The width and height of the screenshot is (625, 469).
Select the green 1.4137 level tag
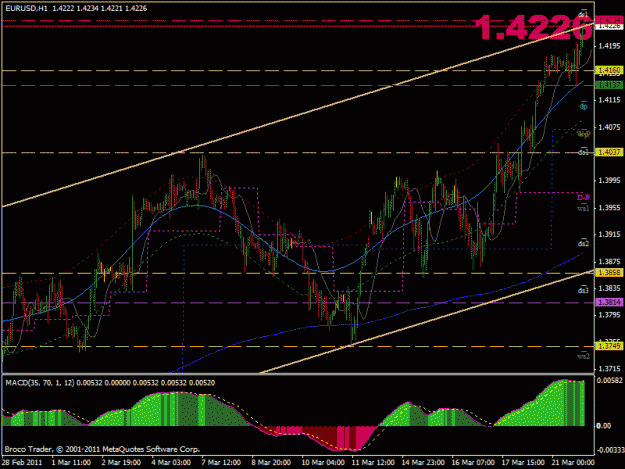609,85
